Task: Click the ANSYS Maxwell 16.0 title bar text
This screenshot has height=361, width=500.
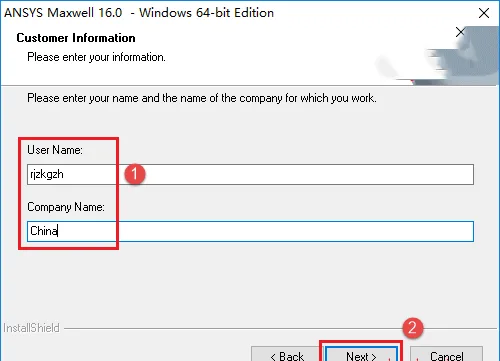Action: (x=139, y=13)
